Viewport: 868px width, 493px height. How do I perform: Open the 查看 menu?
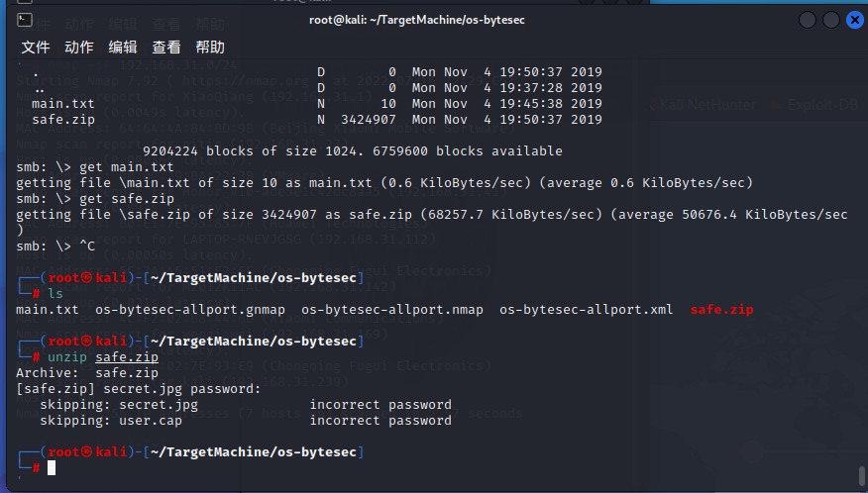pyautogui.click(x=166, y=48)
